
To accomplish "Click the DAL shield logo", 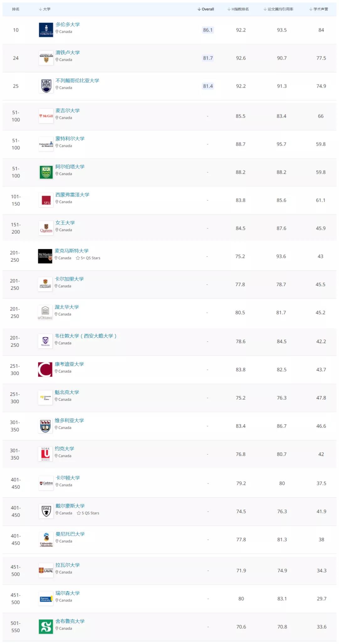I will click(46, 511).
